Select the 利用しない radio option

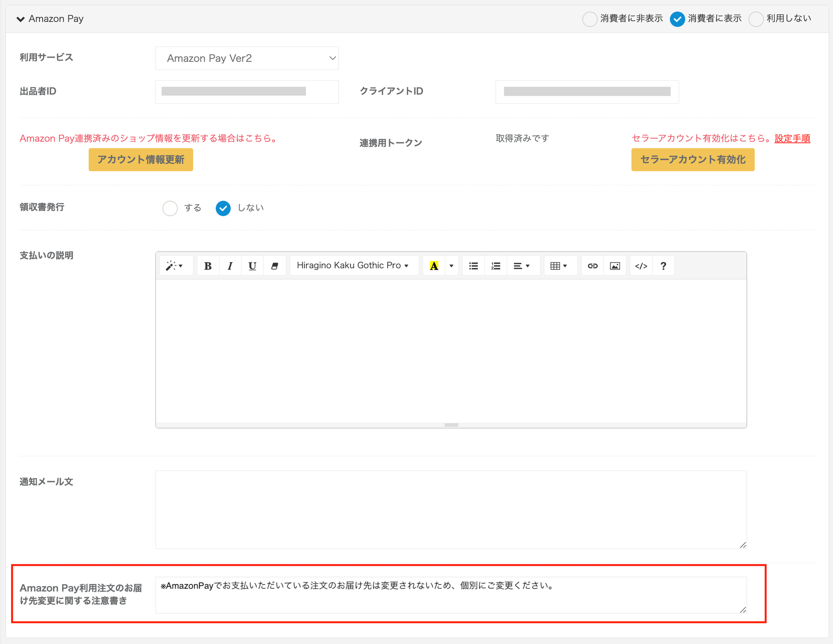pos(756,19)
